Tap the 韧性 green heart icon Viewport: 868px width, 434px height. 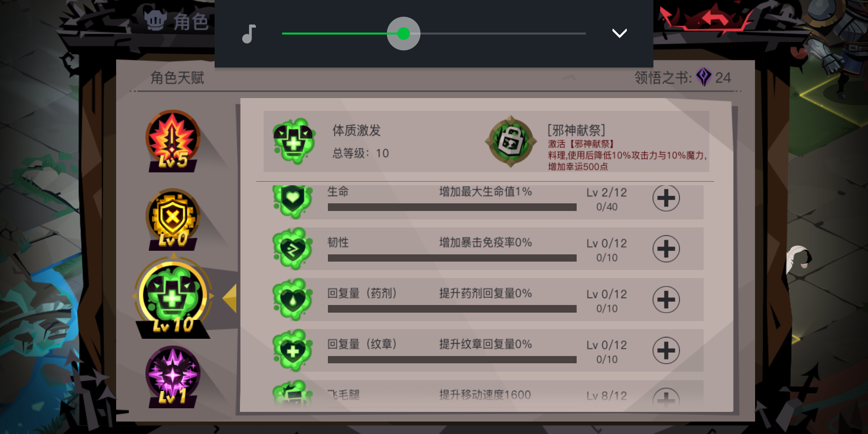[293, 249]
